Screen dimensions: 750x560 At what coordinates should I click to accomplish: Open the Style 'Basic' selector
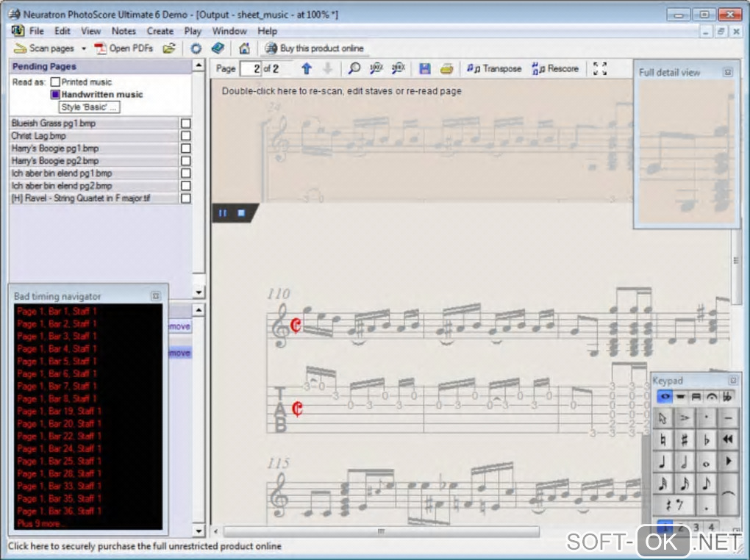point(89,107)
